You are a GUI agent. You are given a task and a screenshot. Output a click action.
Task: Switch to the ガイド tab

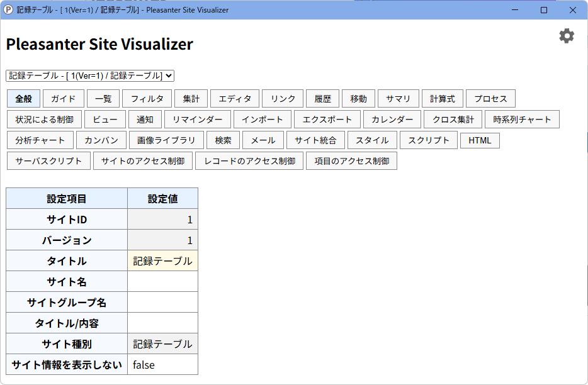coord(64,99)
